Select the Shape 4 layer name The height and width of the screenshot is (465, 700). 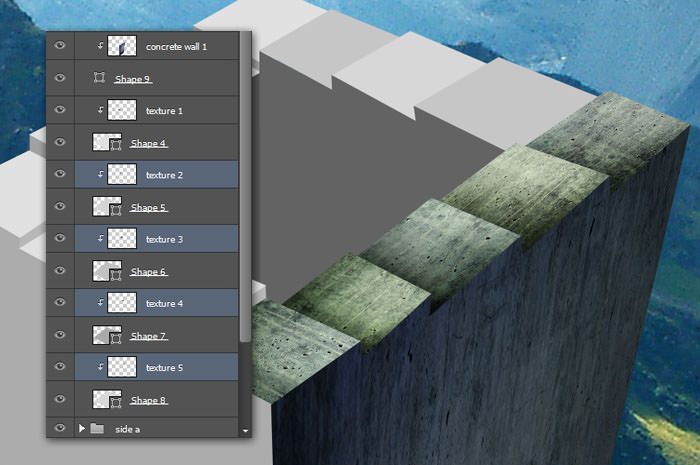tap(149, 144)
